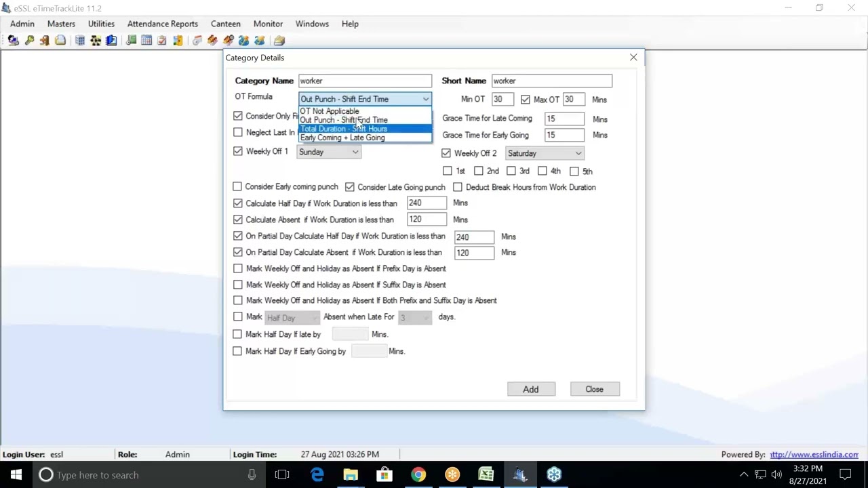Open Task View on the taskbar
868x488 pixels.
click(x=282, y=474)
